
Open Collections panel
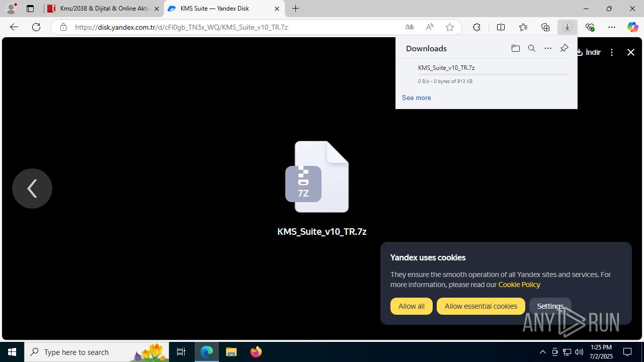click(x=545, y=27)
